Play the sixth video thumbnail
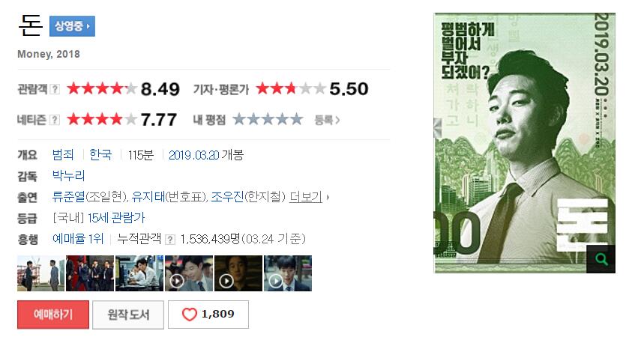Image resolution: width=644 pixels, height=340 pixels. coord(287,273)
